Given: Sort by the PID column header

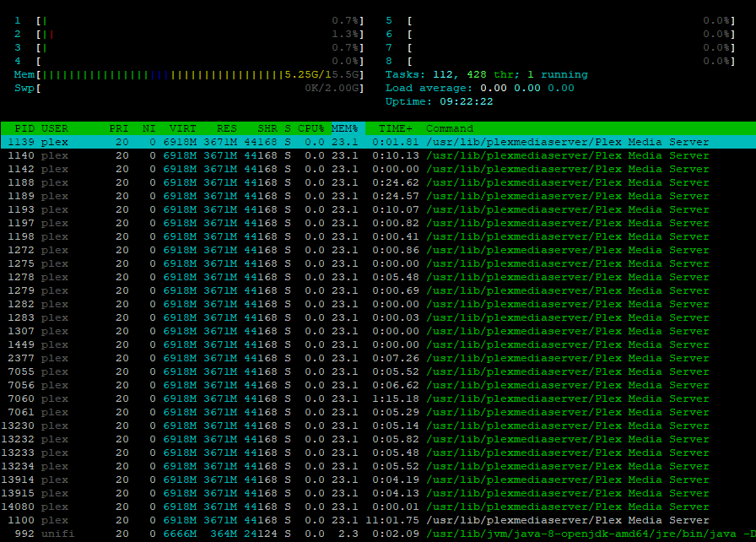Looking at the screenshot, I should tap(24, 128).
